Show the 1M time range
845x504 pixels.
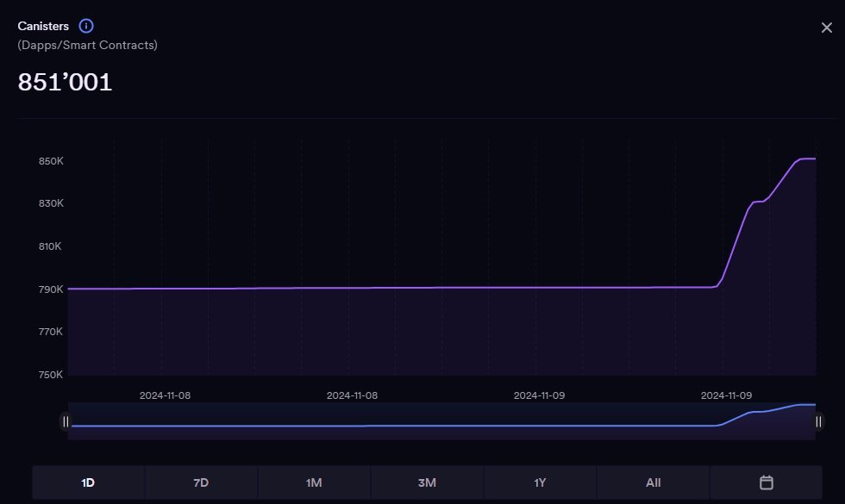click(314, 482)
